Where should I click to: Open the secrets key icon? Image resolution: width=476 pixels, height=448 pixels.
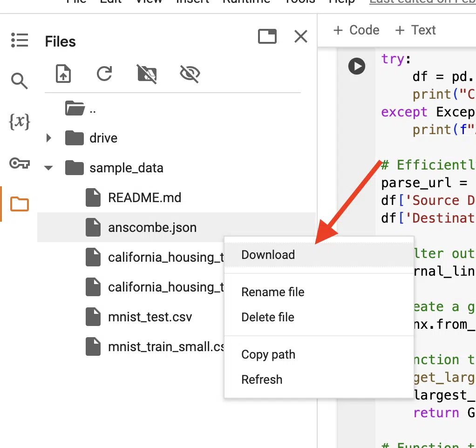click(20, 163)
